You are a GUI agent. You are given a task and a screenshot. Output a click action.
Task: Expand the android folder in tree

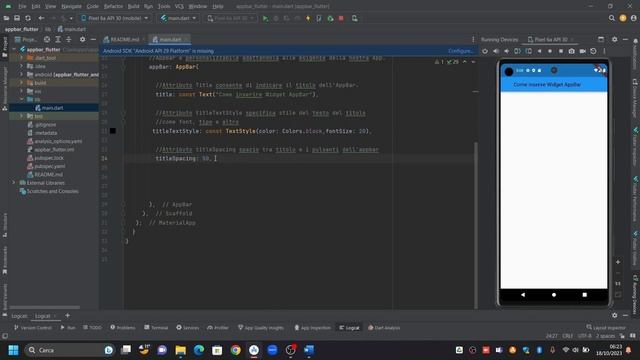(x=21, y=75)
